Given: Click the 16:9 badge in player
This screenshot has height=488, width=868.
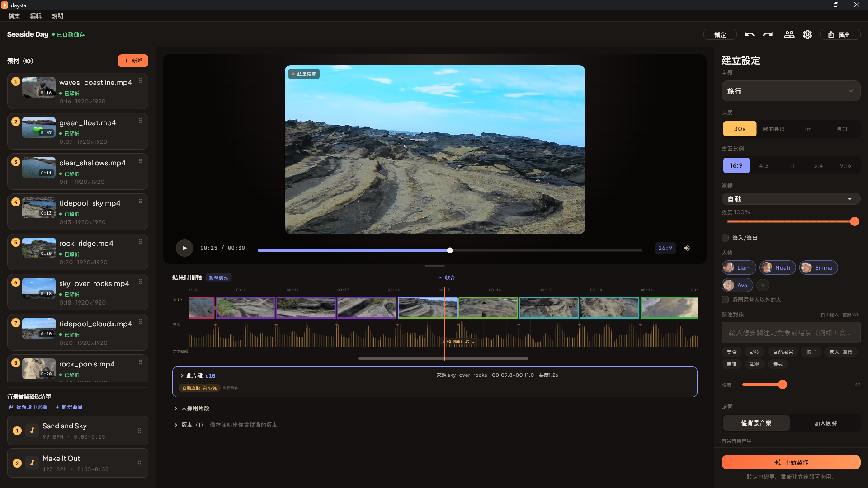Looking at the screenshot, I should pos(665,248).
